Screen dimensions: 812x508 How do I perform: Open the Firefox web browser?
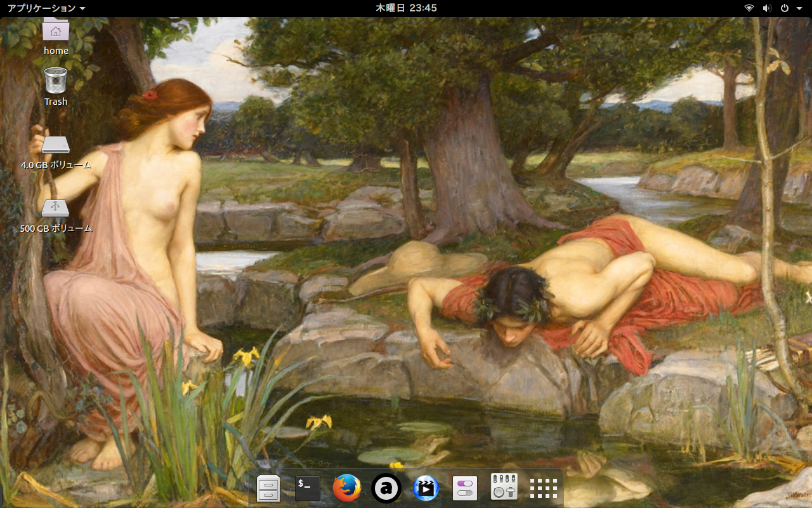tap(347, 488)
